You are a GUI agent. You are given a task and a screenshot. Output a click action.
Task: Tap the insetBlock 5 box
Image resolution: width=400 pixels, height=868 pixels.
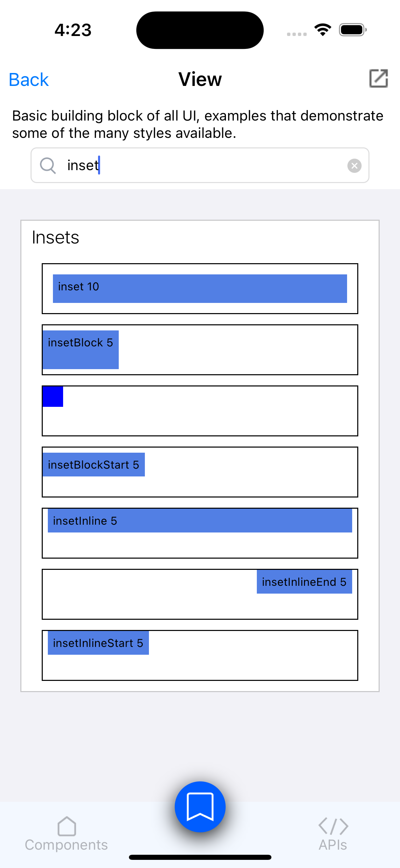click(80, 349)
